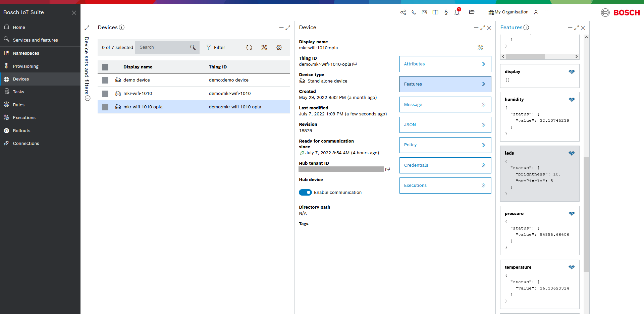Open the JSON section
Screen dimensions: 644x314
point(445,125)
